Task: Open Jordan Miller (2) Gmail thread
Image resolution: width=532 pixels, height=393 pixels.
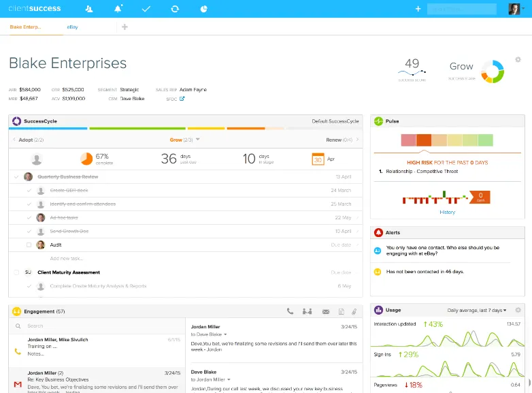Action: (97, 380)
